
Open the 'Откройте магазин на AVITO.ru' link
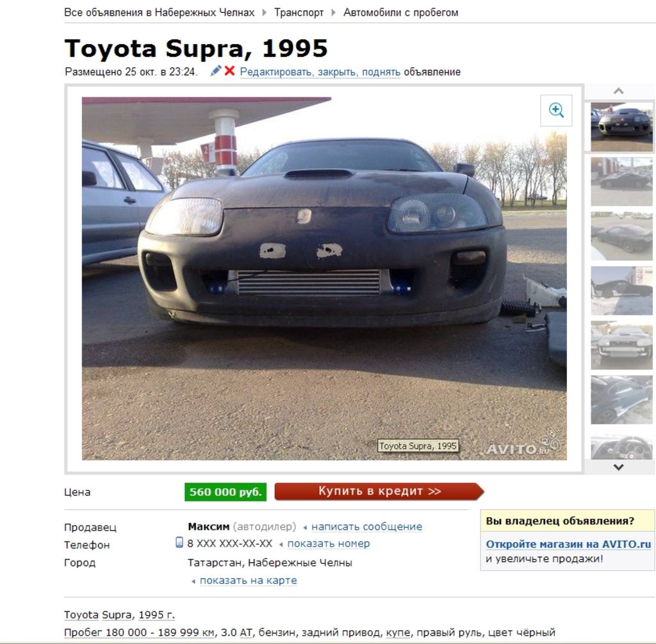click(568, 544)
